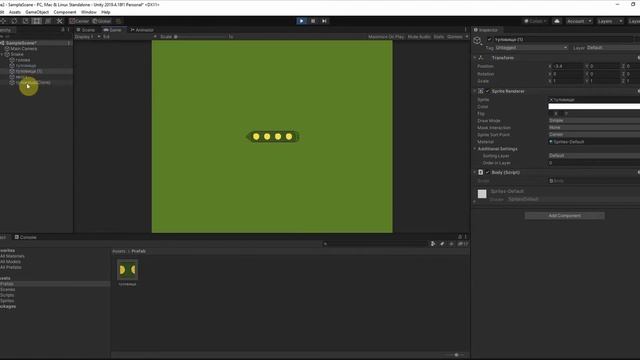Select the prefab thumbnail in Project window

tap(127, 270)
